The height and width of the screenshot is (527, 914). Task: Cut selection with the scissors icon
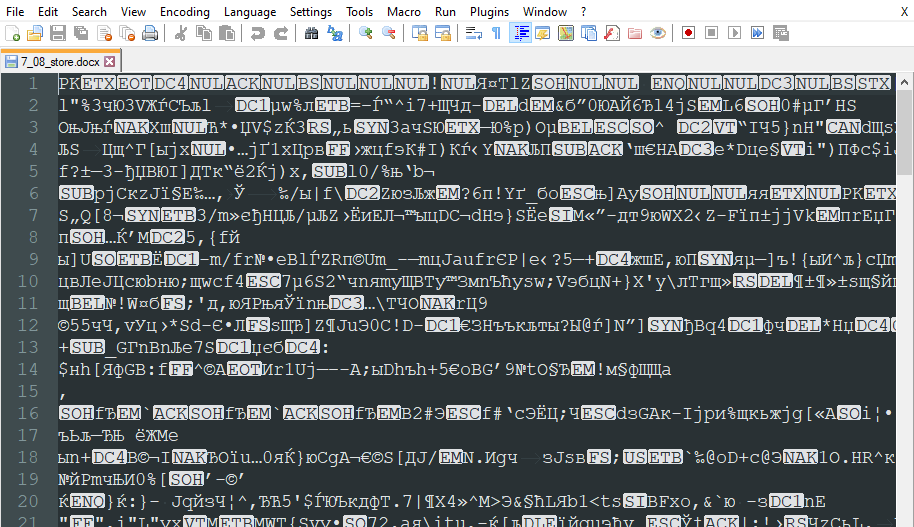pyautogui.click(x=181, y=33)
